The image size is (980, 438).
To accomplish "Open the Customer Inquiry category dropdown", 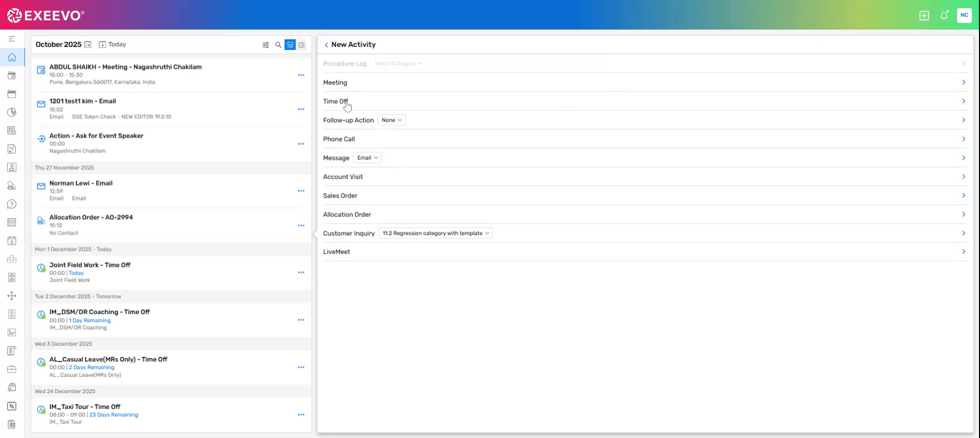I will click(x=435, y=233).
